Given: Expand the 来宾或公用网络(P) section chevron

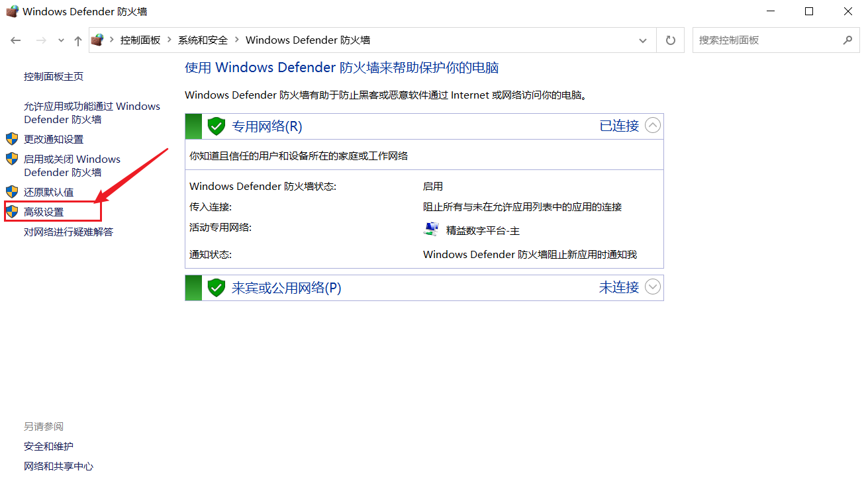Looking at the screenshot, I should point(653,287).
